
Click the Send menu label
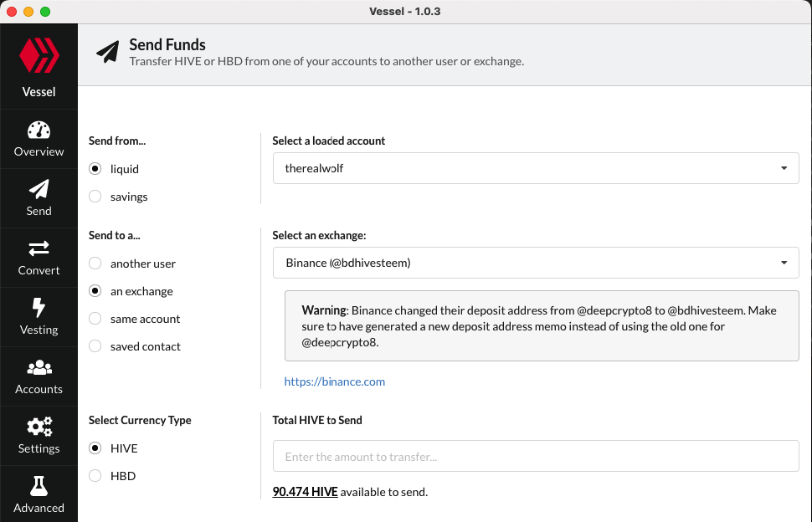click(x=39, y=211)
